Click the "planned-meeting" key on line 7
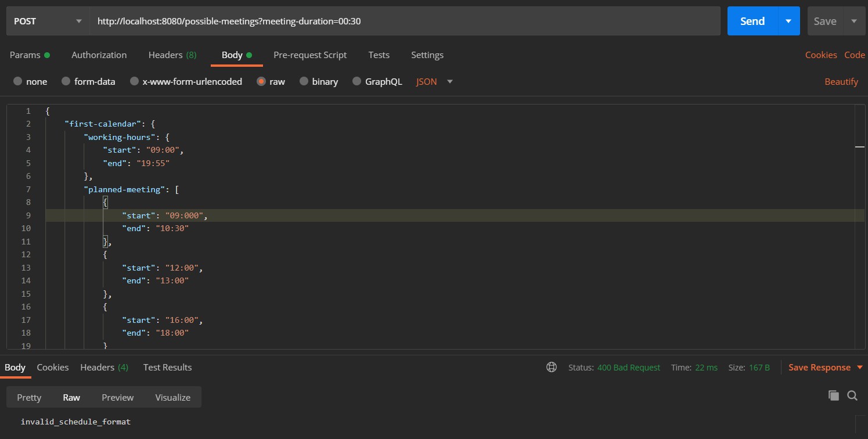 click(x=125, y=189)
